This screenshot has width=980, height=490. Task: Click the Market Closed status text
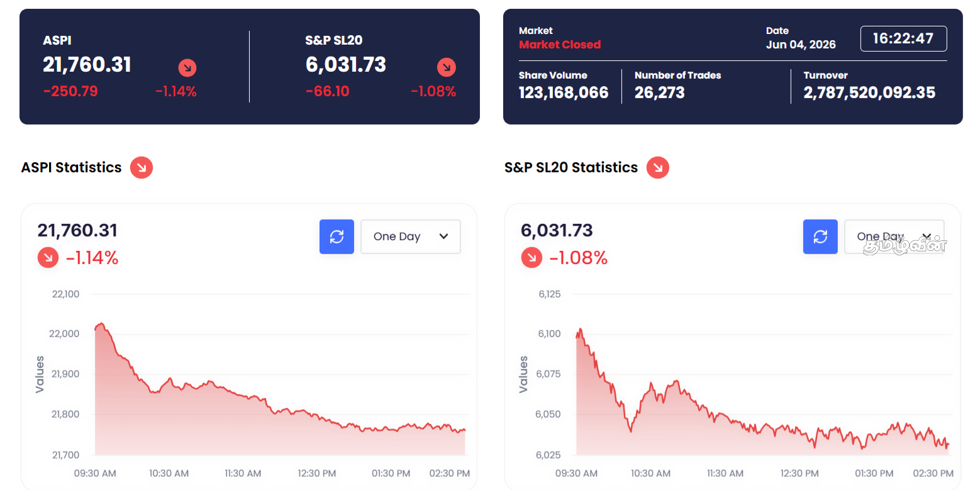[x=560, y=45]
